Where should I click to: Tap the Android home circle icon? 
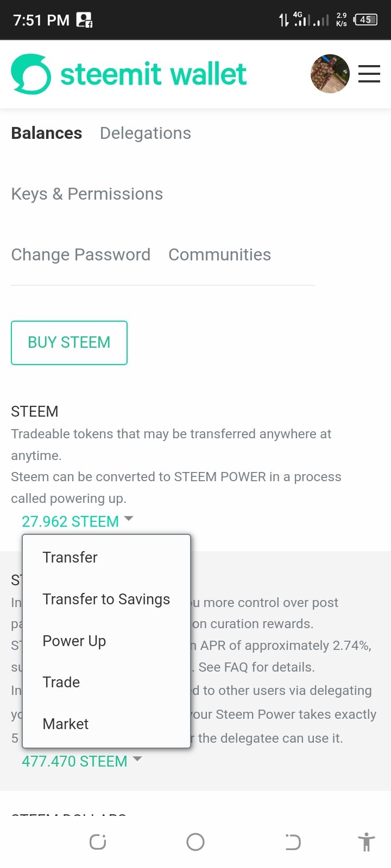pos(195,842)
